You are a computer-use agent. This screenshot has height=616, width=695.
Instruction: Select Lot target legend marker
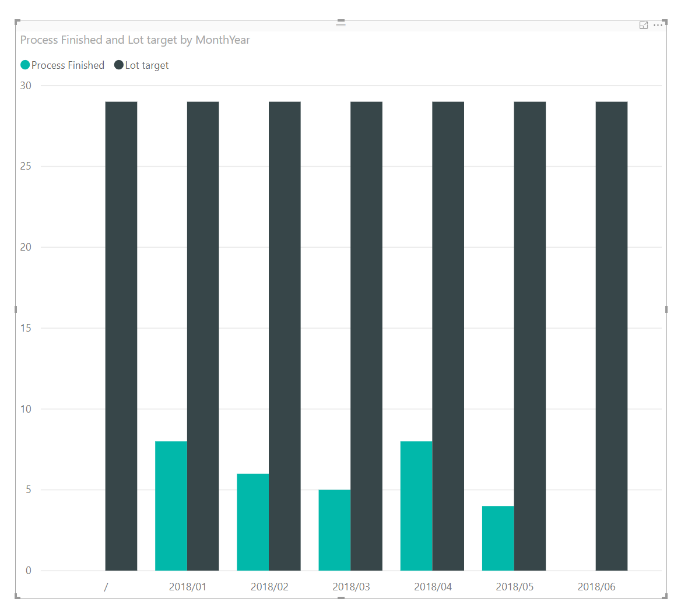[x=119, y=65]
